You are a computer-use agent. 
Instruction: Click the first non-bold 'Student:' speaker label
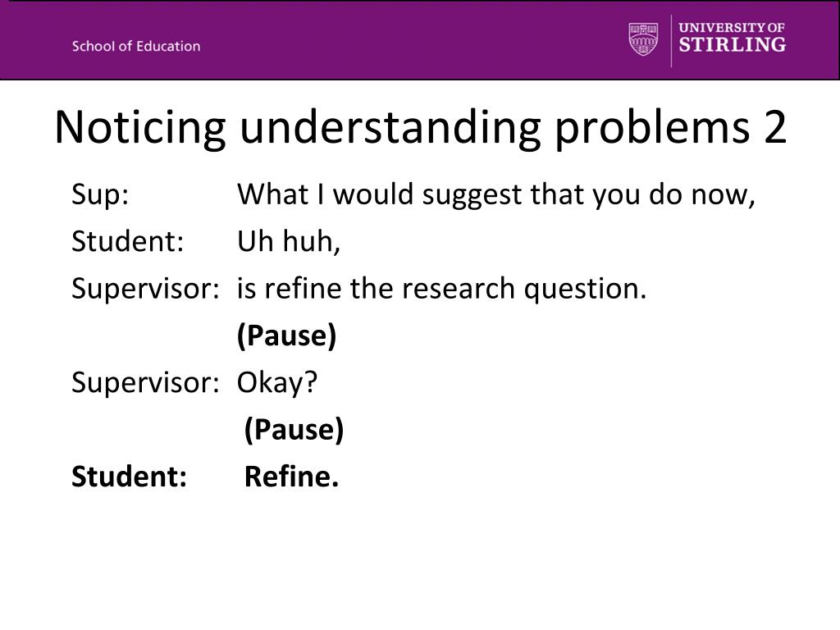coord(127,241)
